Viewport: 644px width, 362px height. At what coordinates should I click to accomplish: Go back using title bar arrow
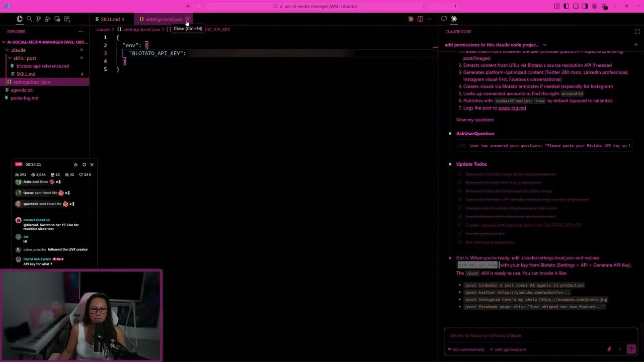tap(189, 6)
